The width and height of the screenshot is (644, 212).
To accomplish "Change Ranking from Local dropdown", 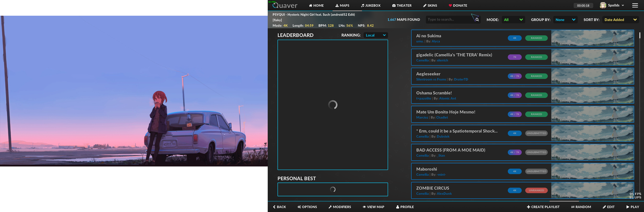I will click(x=376, y=35).
